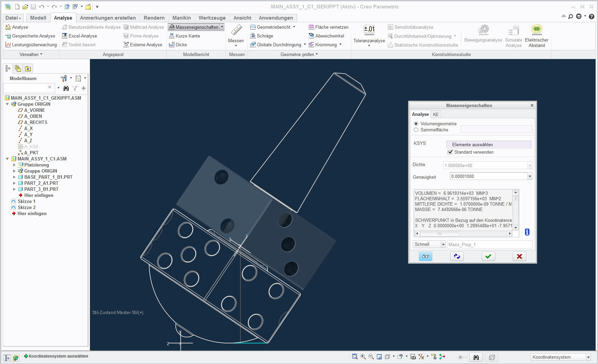Click the Genauigkeit value field
Screen dimensions: 598x364
pos(489,176)
